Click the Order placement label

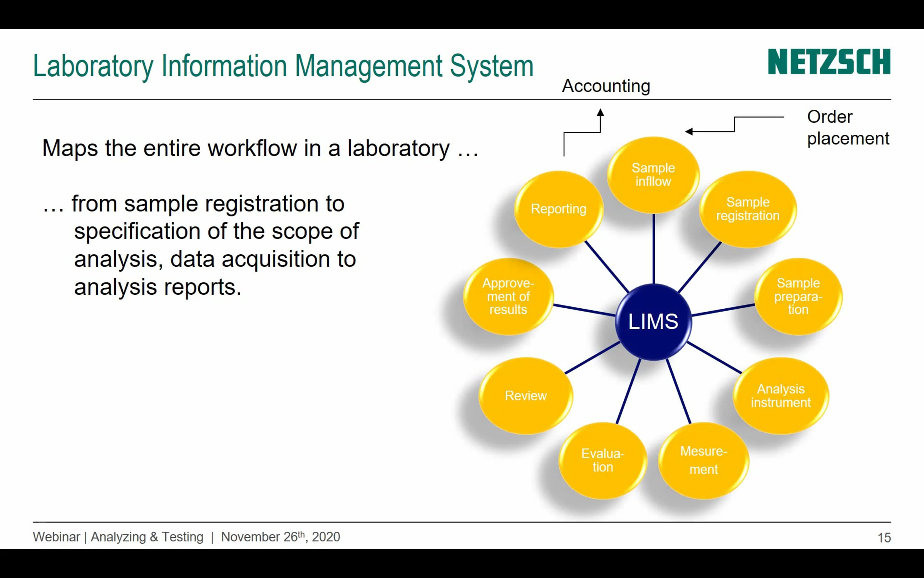pos(848,128)
